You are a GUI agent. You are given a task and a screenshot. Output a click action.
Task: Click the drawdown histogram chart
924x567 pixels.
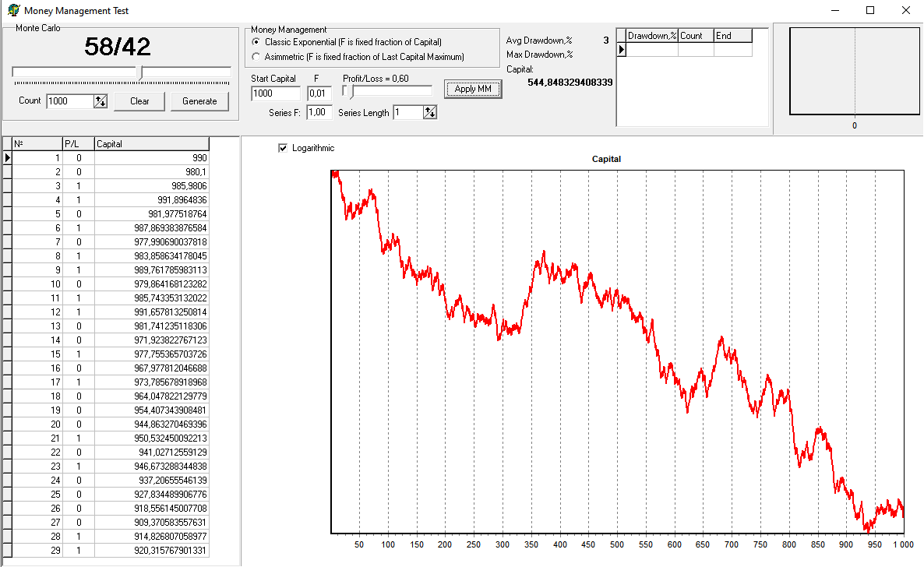pos(854,72)
